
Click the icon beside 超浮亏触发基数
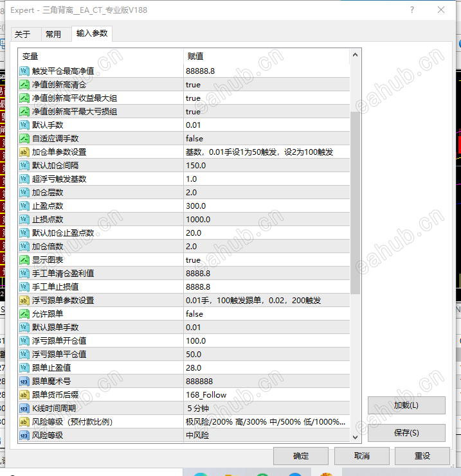click(24, 179)
